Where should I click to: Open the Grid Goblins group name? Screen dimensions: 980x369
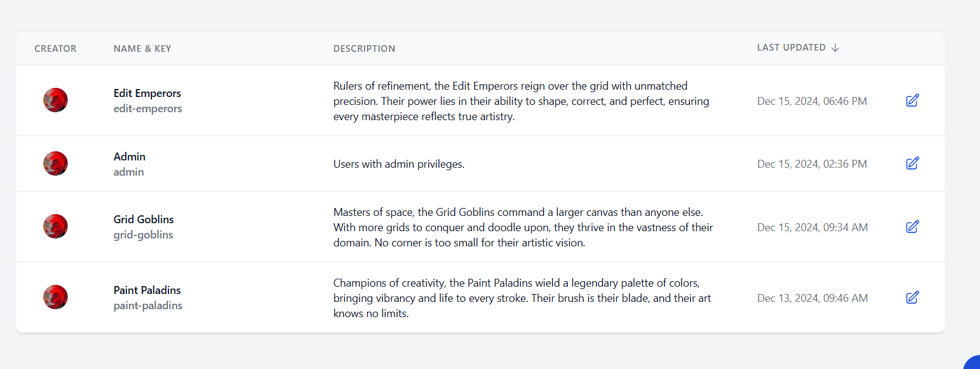[143, 220]
